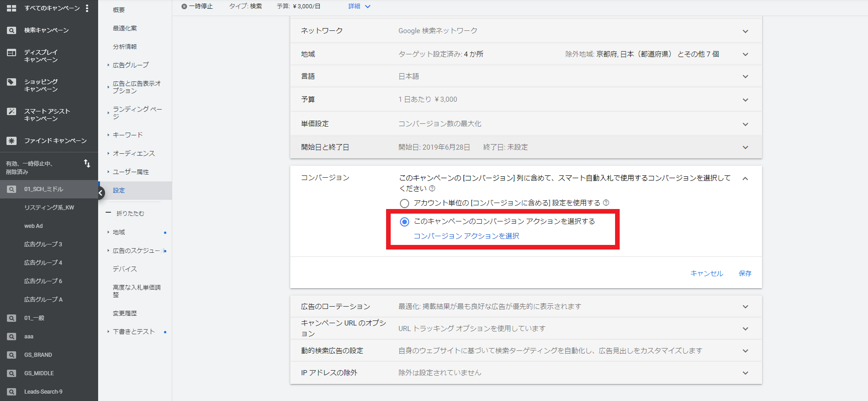Open the 詳細 dropdown in the top bar
The width and height of the screenshot is (868, 401).
(359, 6)
